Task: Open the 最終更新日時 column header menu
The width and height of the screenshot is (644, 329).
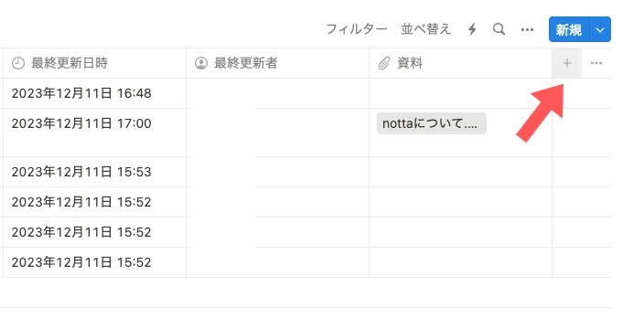Action: (94, 63)
